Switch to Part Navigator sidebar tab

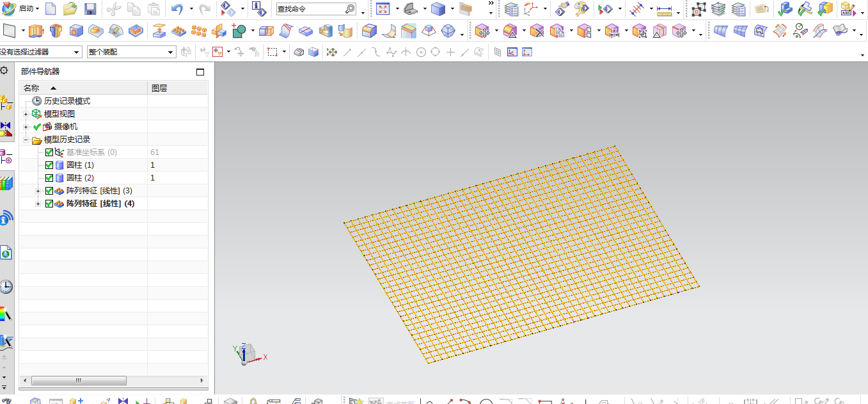[6, 156]
